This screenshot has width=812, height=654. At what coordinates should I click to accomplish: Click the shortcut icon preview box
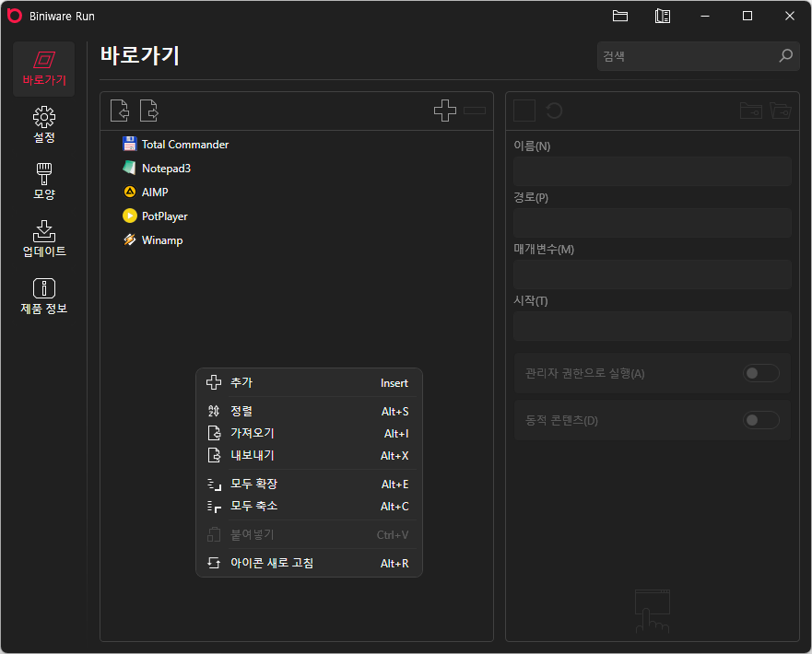(x=524, y=111)
